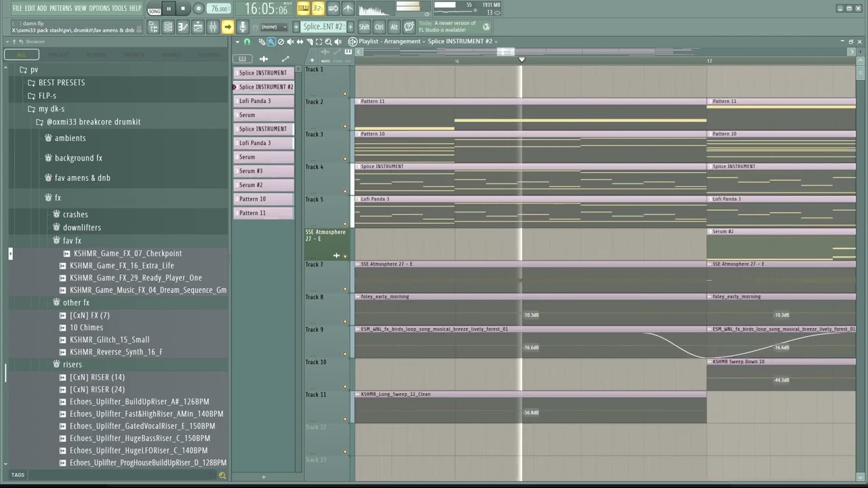Show automation clips in the picker panel
The height and width of the screenshot is (488, 868).
tap(285, 59)
